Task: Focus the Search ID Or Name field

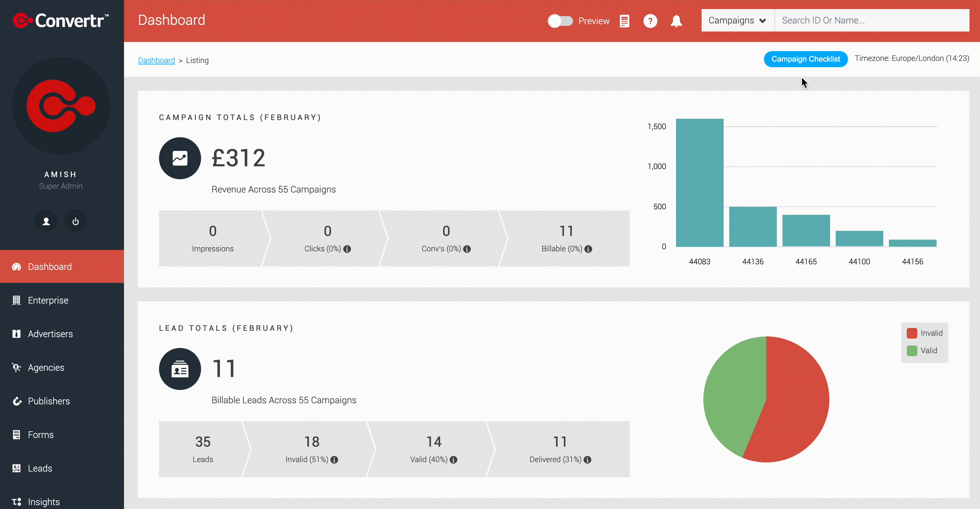Action: 871,21
